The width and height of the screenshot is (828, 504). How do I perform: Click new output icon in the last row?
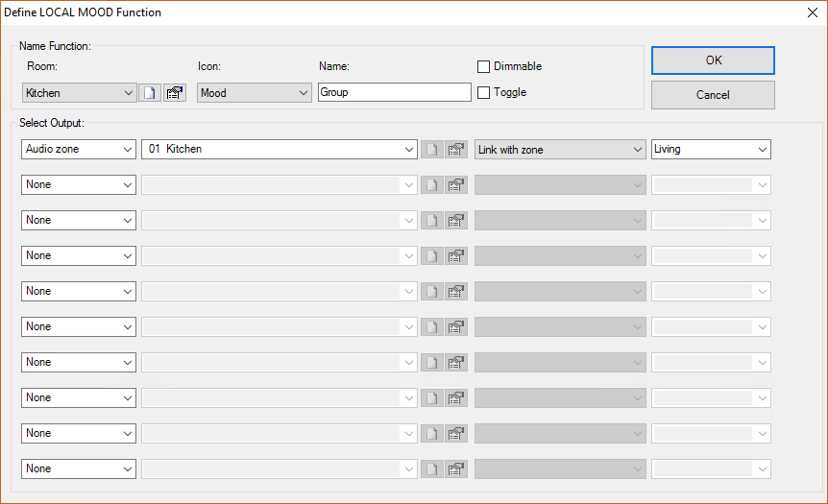[x=432, y=469]
